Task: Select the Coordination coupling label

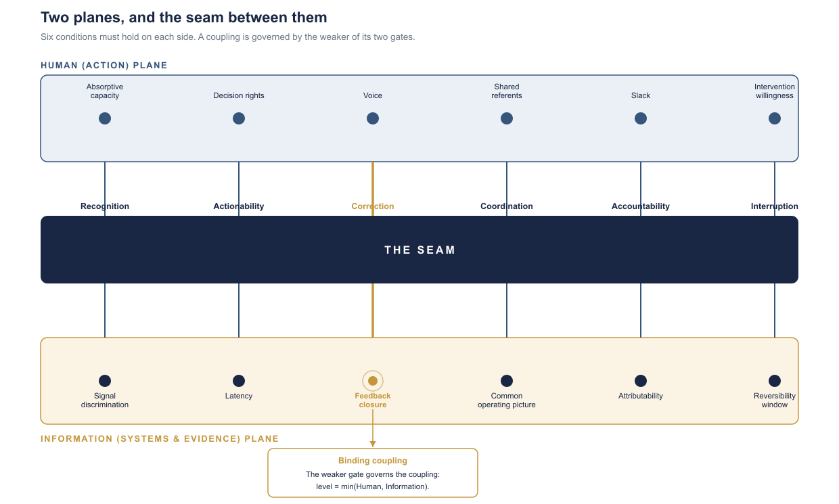Action: click(x=507, y=206)
